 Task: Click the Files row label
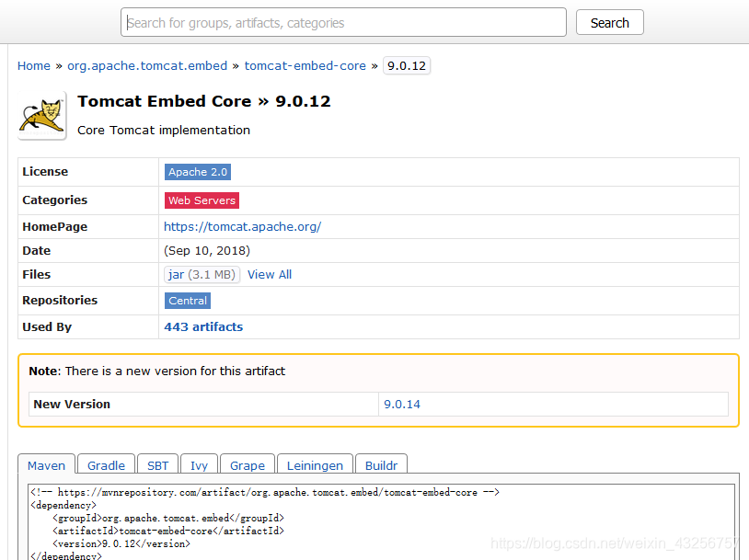36,275
